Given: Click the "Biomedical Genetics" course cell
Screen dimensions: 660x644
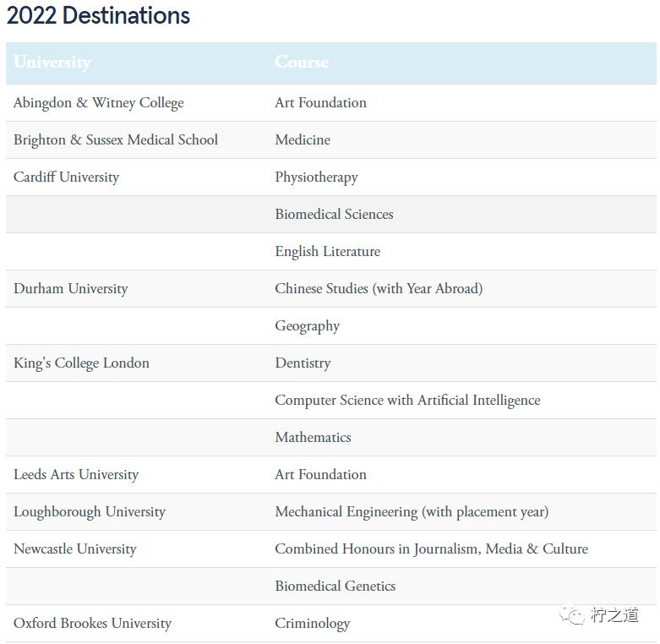Looking at the screenshot, I should (335, 586).
